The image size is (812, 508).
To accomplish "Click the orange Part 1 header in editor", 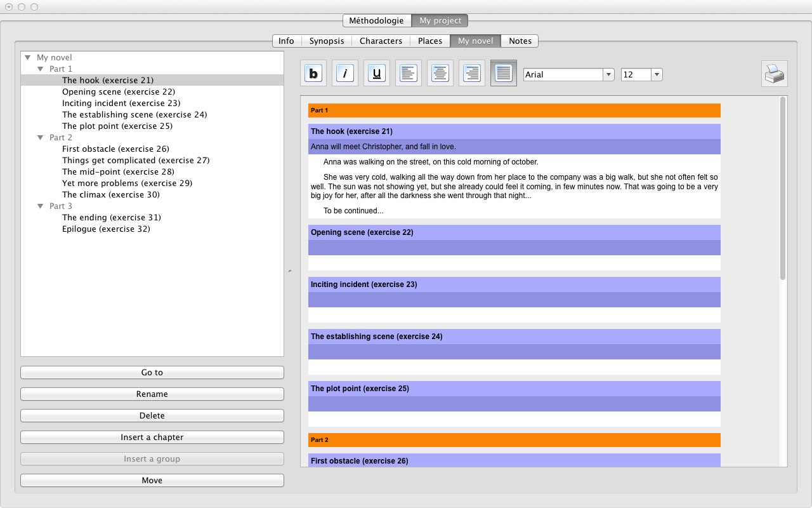I will point(514,110).
